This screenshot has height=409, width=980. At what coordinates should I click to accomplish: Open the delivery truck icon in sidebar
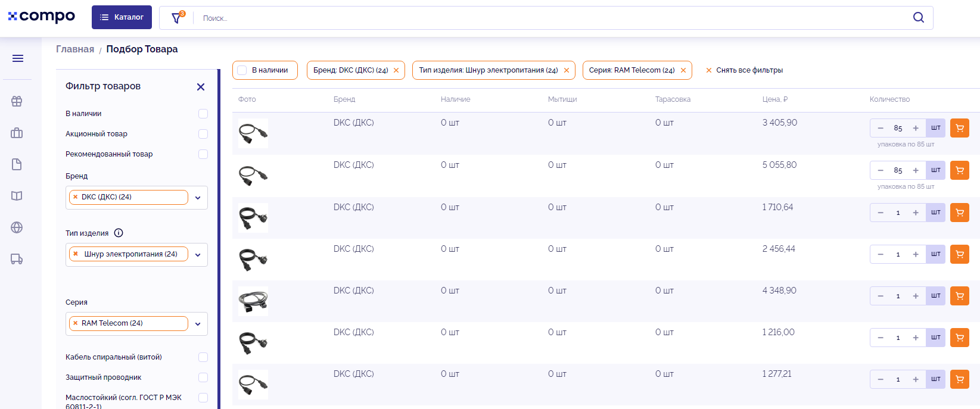coord(17,259)
